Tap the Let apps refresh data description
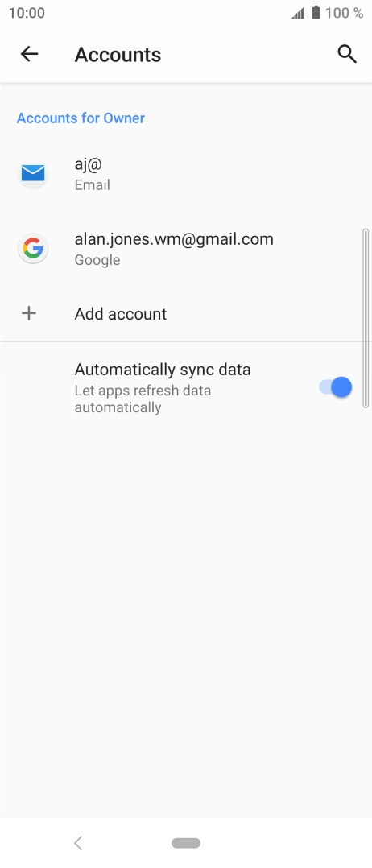Image resolution: width=372 pixels, height=868 pixels. [143, 399]
